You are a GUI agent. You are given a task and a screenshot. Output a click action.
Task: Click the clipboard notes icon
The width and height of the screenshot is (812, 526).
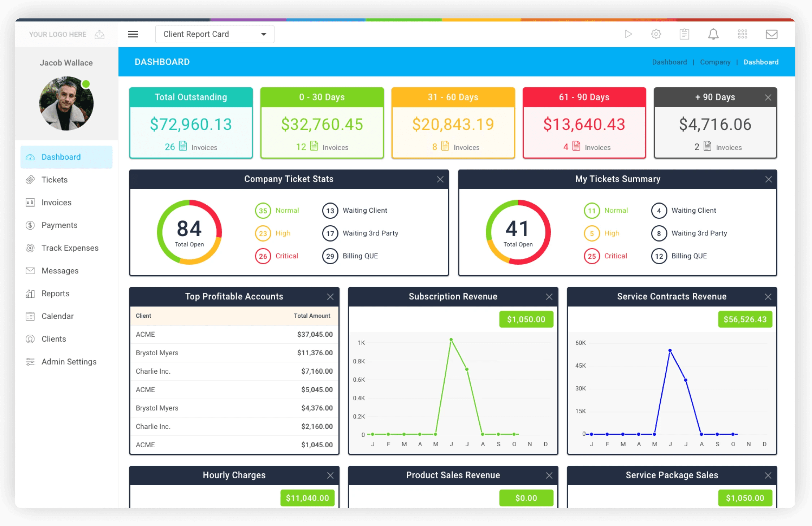point(684,34)
